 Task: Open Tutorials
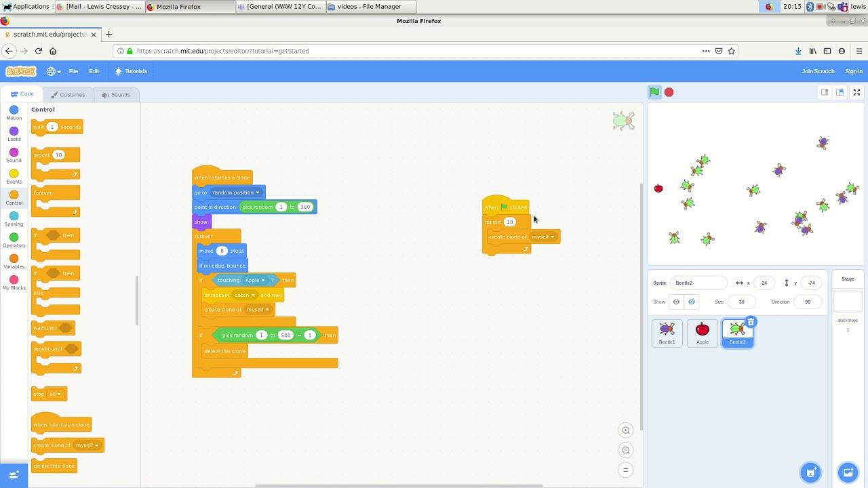(x=132, y=71)
